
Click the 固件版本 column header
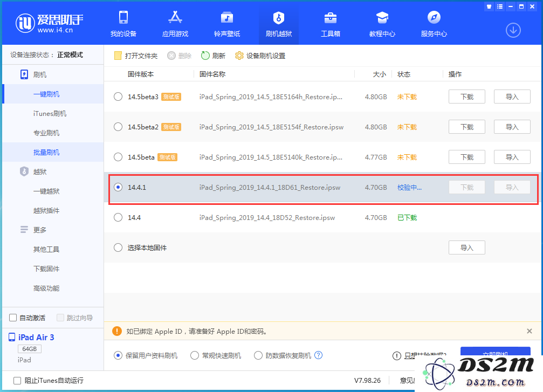(x=141, y=74)
